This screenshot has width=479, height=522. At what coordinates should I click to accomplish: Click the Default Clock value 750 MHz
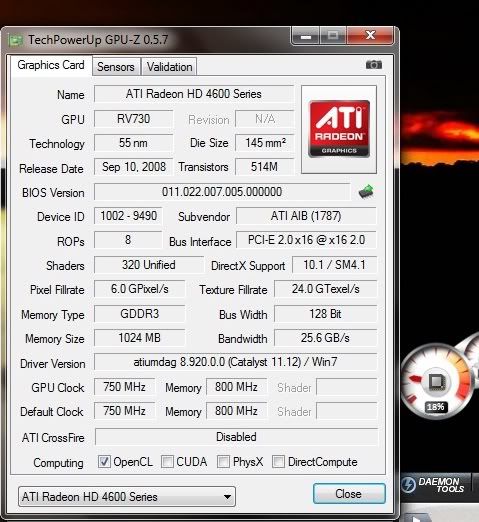[125, 411]
